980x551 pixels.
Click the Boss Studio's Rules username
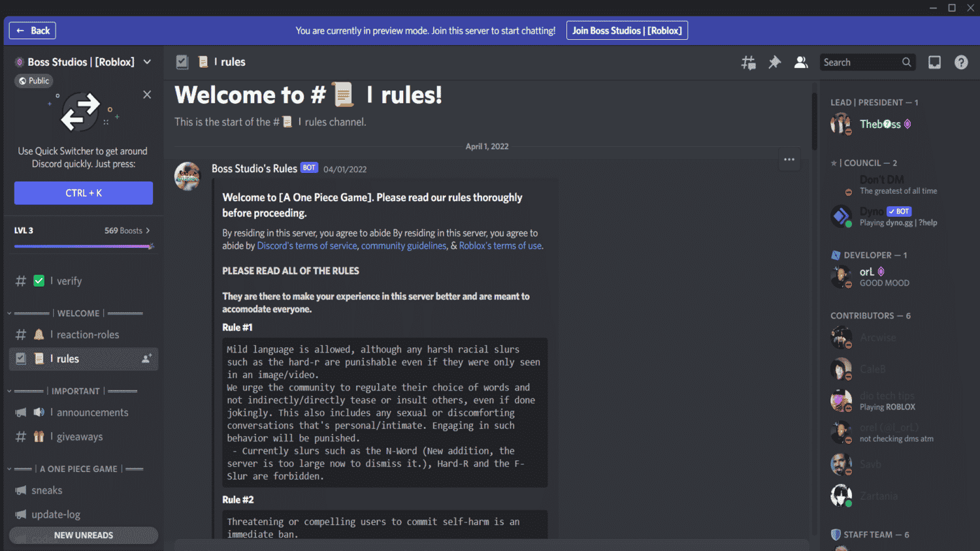pos(254,168)
